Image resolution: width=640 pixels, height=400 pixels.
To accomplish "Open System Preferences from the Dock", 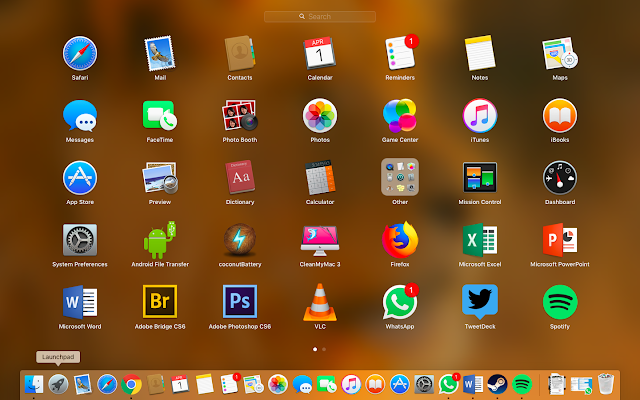I will click(424, 384).
